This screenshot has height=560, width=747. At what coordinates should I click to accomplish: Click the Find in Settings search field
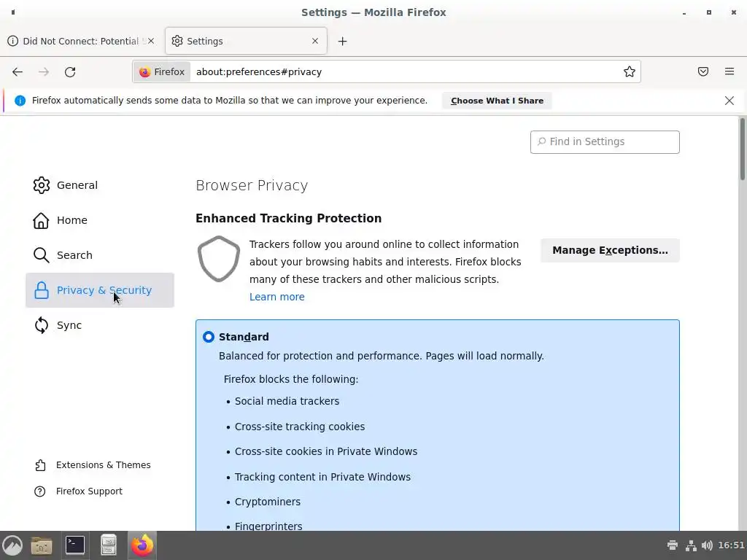point(605,142)
